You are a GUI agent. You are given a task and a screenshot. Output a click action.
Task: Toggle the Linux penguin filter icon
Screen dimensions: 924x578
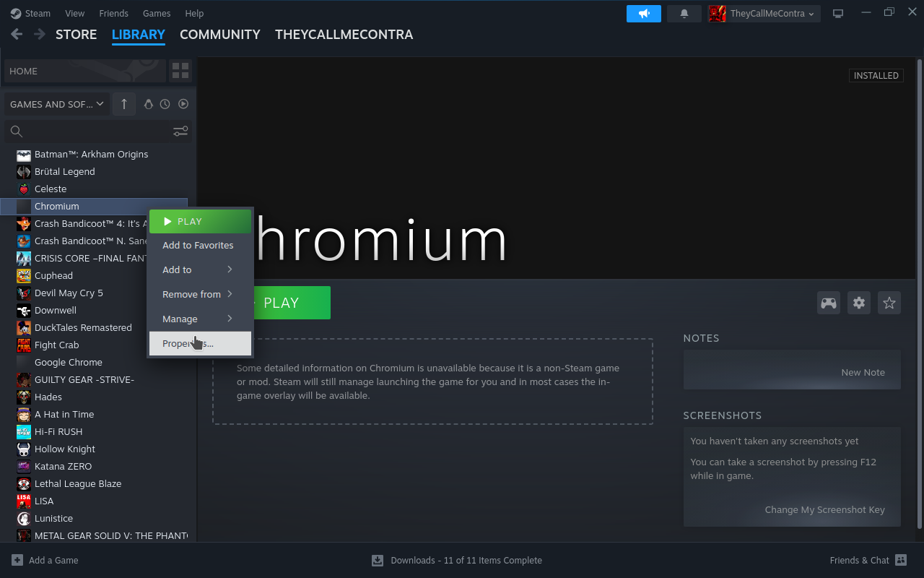[149, 104]
